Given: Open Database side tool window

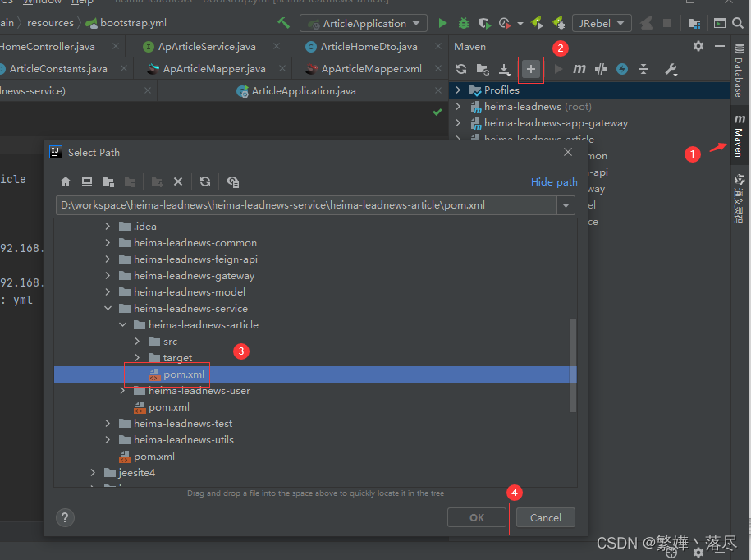Looking at the screenshot, I should (739, 71).
